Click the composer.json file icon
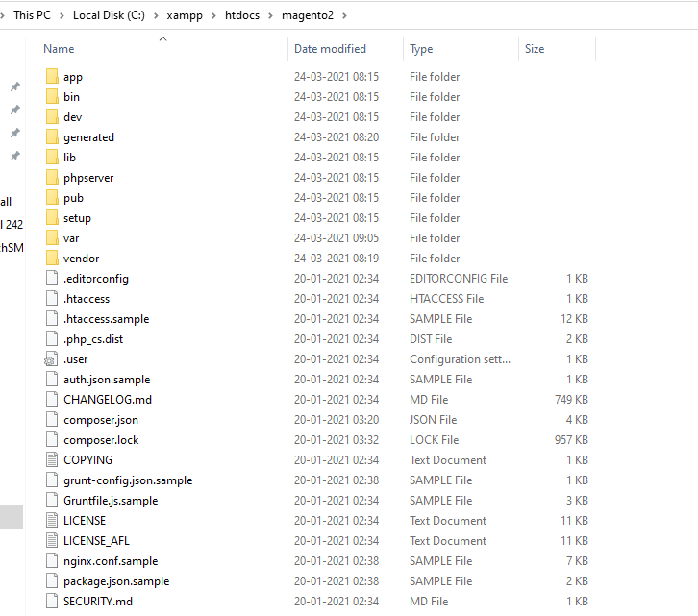Image resolution: width=698 pixels, height=616 pixels. [x=52, y=419]
